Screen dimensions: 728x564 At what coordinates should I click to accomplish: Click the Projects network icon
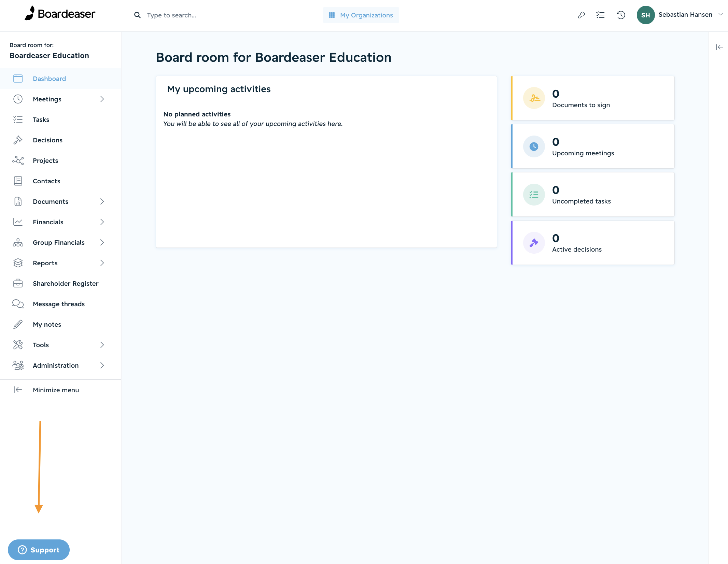(x=18, y=160)
